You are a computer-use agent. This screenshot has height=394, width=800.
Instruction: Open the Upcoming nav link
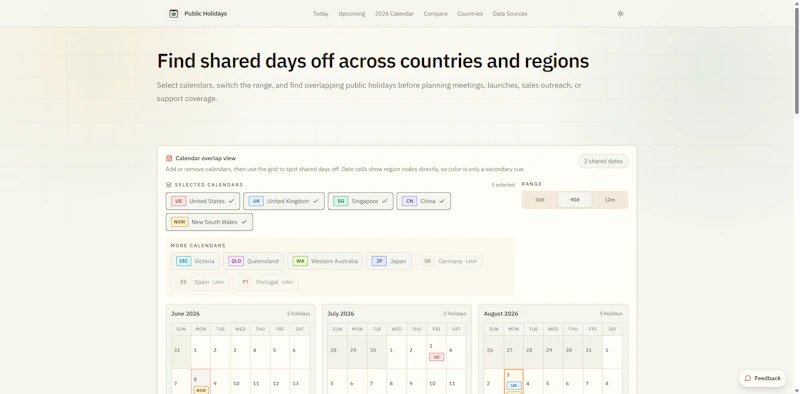pyautogui.click(x=352, y=14)
